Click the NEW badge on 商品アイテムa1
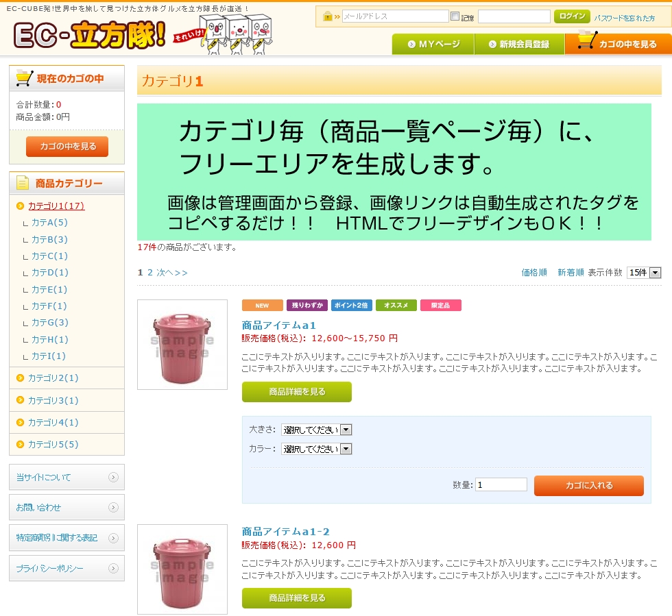672x616 pixels. 261,306
